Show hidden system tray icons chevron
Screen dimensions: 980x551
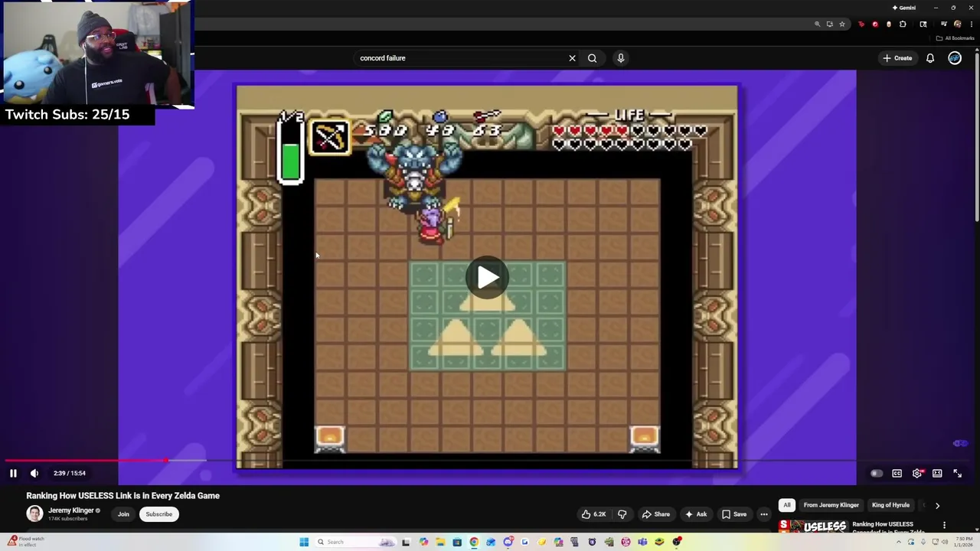899,542
